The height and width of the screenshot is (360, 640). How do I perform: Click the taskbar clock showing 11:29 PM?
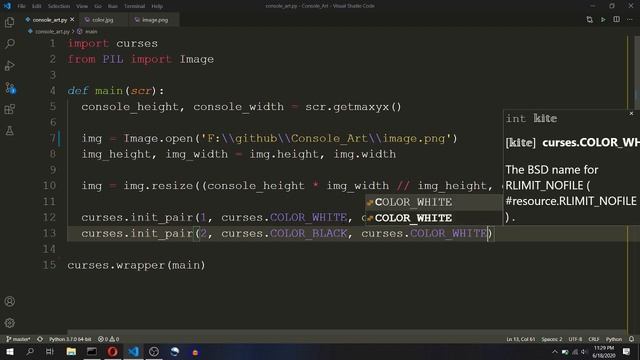(604, 352)
